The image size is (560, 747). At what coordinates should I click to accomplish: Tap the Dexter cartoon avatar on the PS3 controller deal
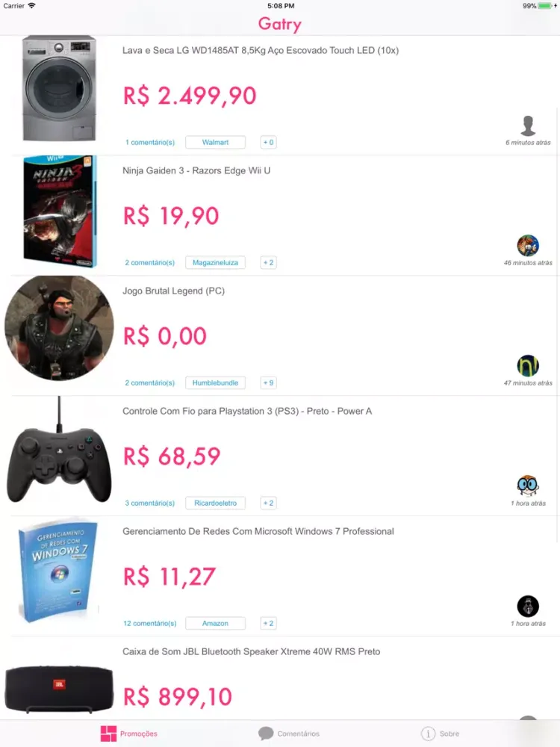pos(528,486)
